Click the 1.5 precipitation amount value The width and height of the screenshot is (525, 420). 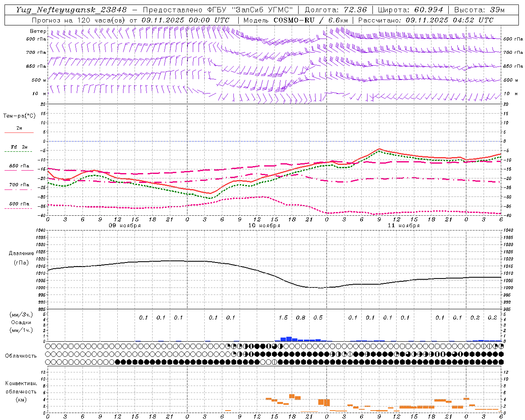pyautogui.click(x=283, y=318)
